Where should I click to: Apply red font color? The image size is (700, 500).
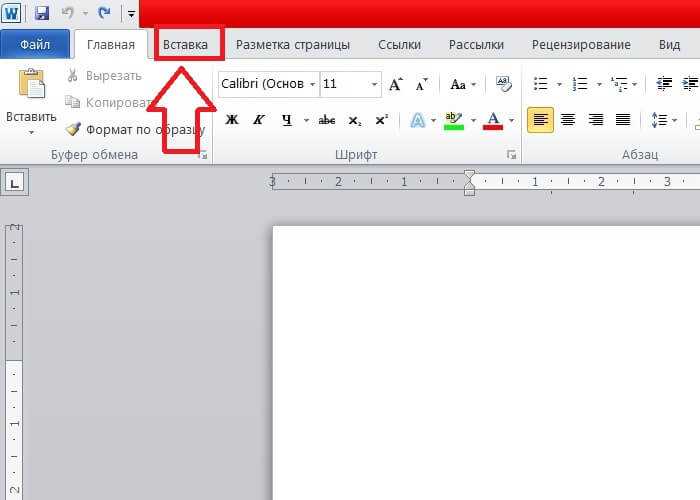tap(493, 121)
